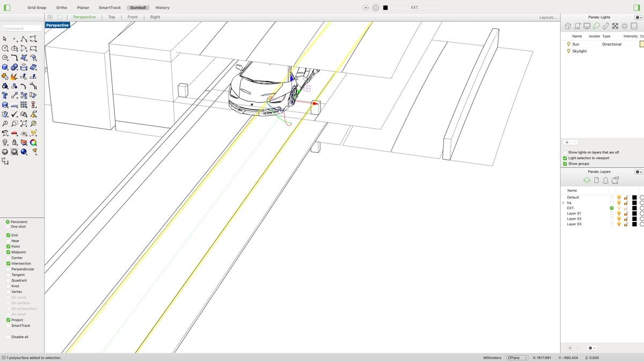Enable the Near object snap
644x362 pixels.
pyautogui.click(x=8, y=241)
